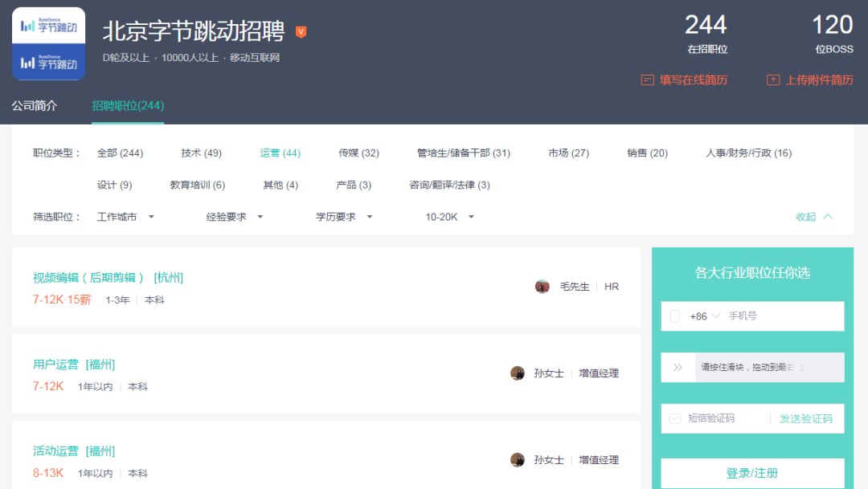
Task: Open the 工作城市 dropdown filter
Action: [125, 217]
